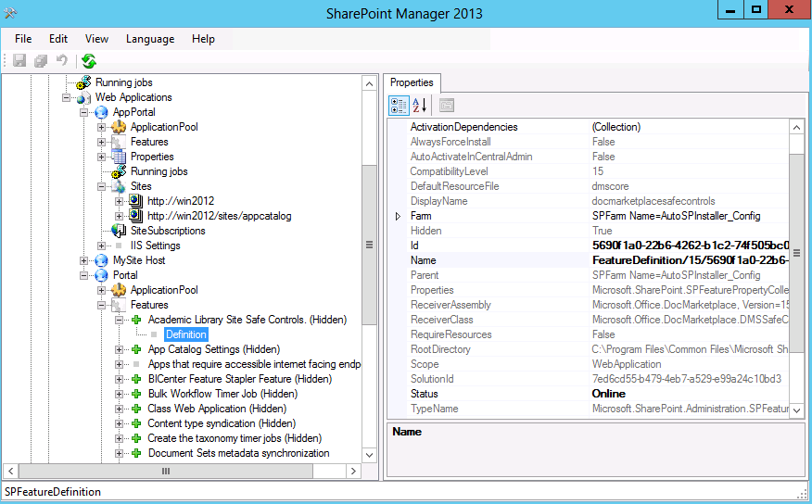Click the site icon for appcatalog site
Screen dimensions: 812x504
click(135, 216)
